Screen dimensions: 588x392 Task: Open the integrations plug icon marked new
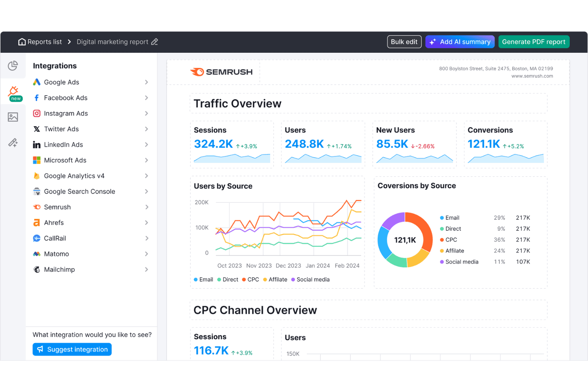(14, 93)
